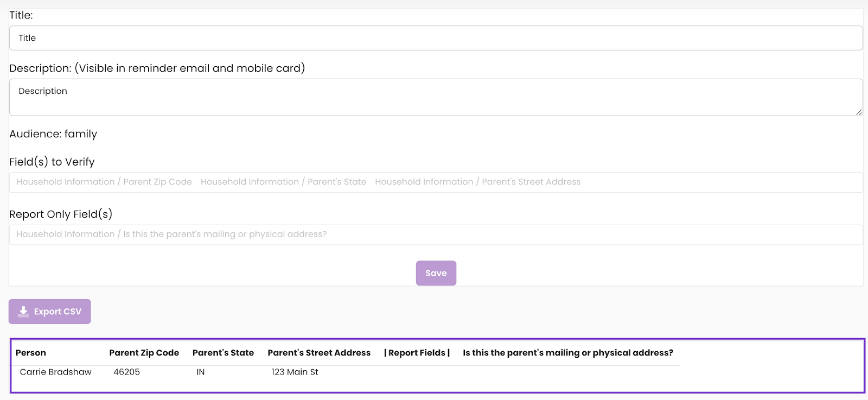Click the IN state cell

pyautogui.click(x=201, y=372)
